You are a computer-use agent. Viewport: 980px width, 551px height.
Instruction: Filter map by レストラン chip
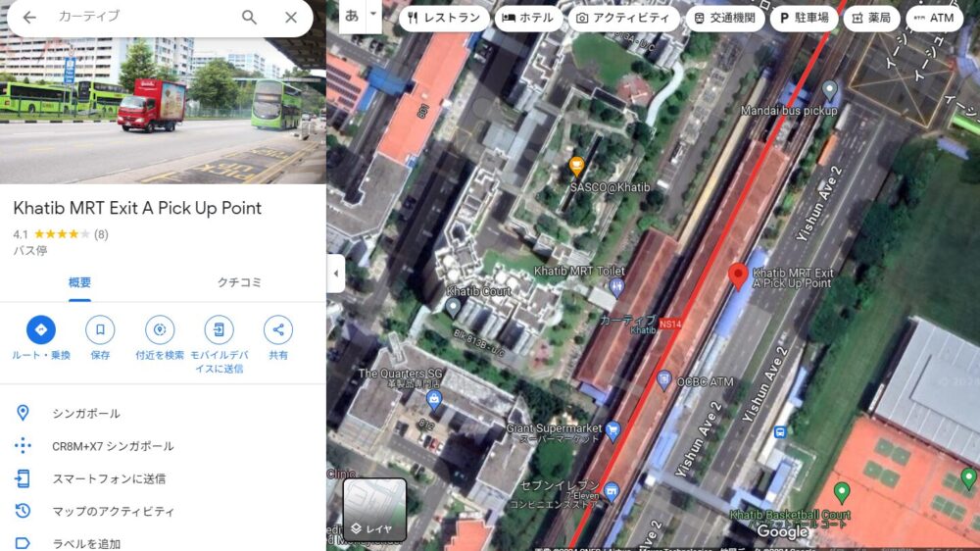point(443,18)
